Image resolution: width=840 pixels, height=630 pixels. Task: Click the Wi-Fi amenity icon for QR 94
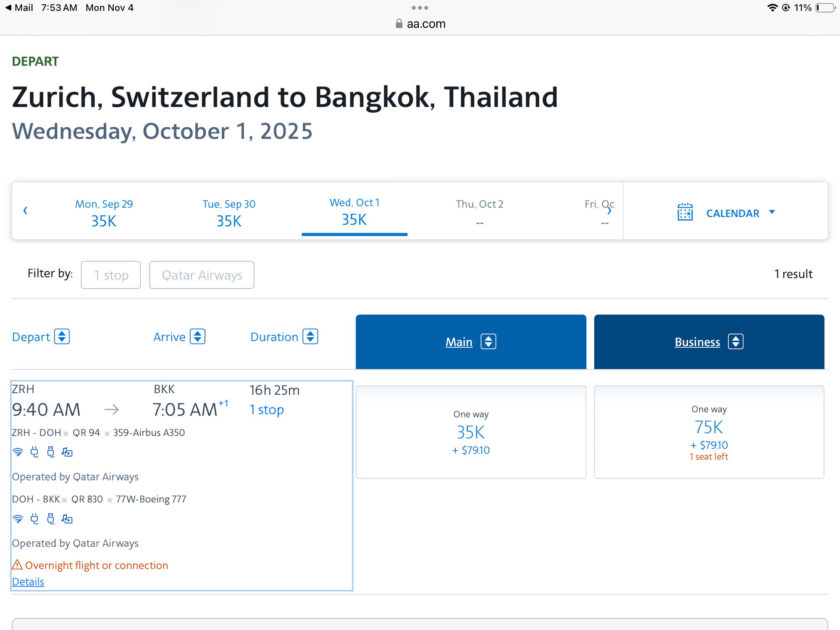18,452
